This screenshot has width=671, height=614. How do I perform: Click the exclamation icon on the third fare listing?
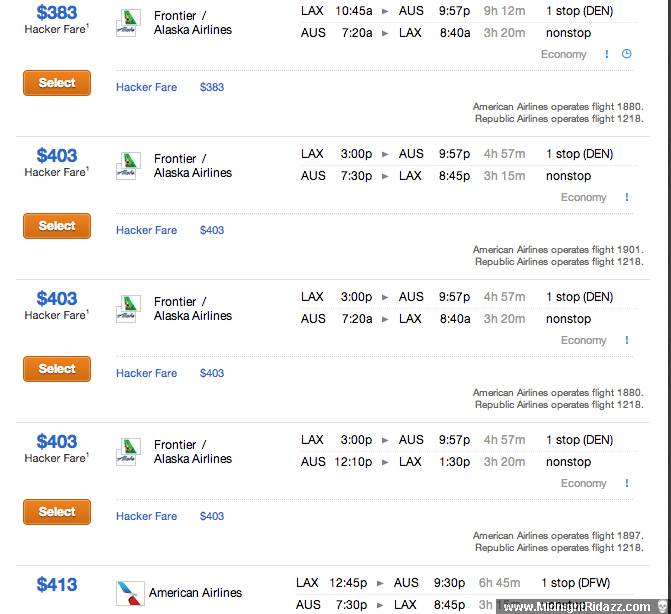[627, 340]
